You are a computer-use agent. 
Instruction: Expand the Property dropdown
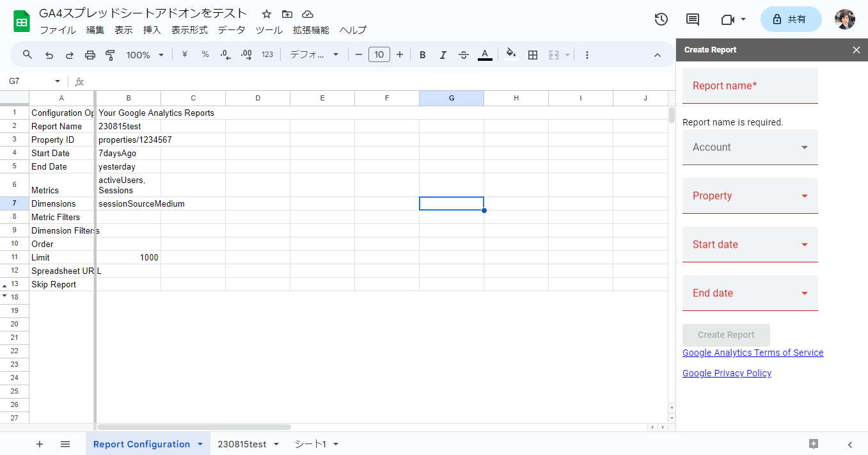tap(750, 196)
